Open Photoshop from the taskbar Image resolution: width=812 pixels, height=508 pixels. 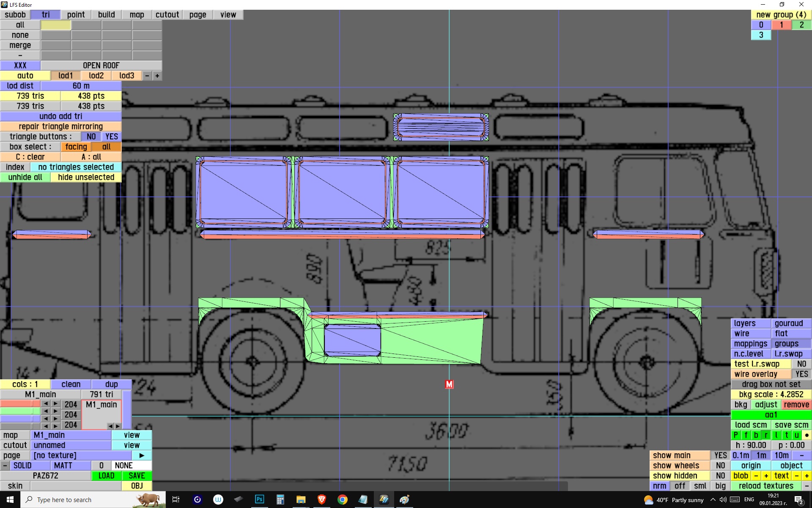tap(259, 500)
